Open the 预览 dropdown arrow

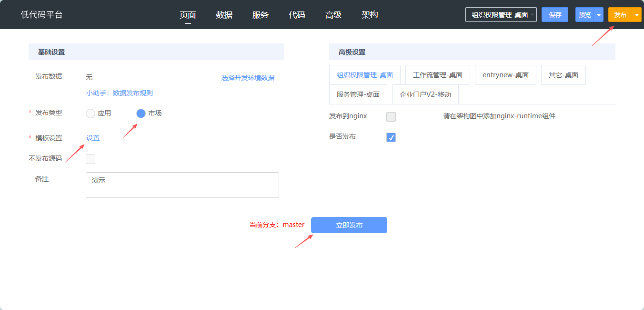(598, 15)
